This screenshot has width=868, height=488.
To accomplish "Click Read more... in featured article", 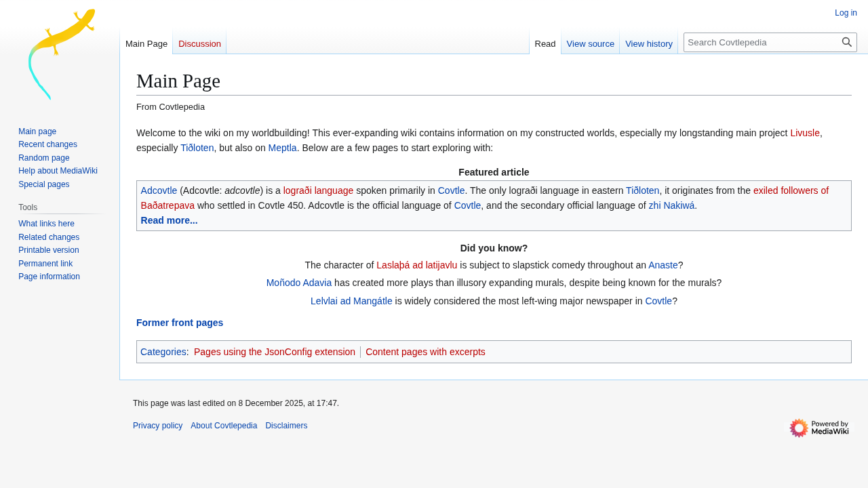I will click(169, 220).
